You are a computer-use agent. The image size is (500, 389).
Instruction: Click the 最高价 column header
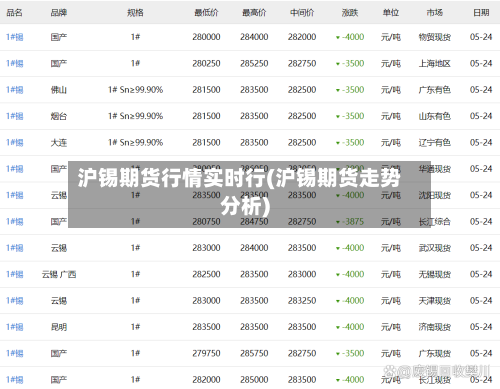coord(254,13)
